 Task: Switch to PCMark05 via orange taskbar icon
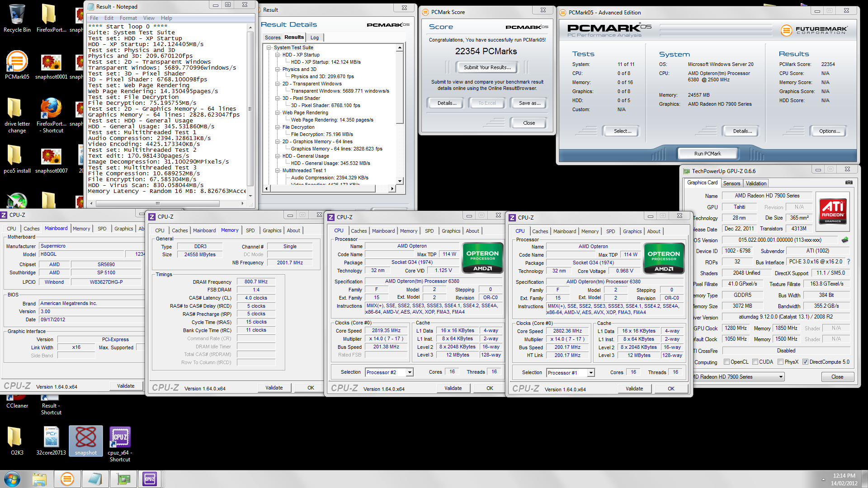(67, 479)
